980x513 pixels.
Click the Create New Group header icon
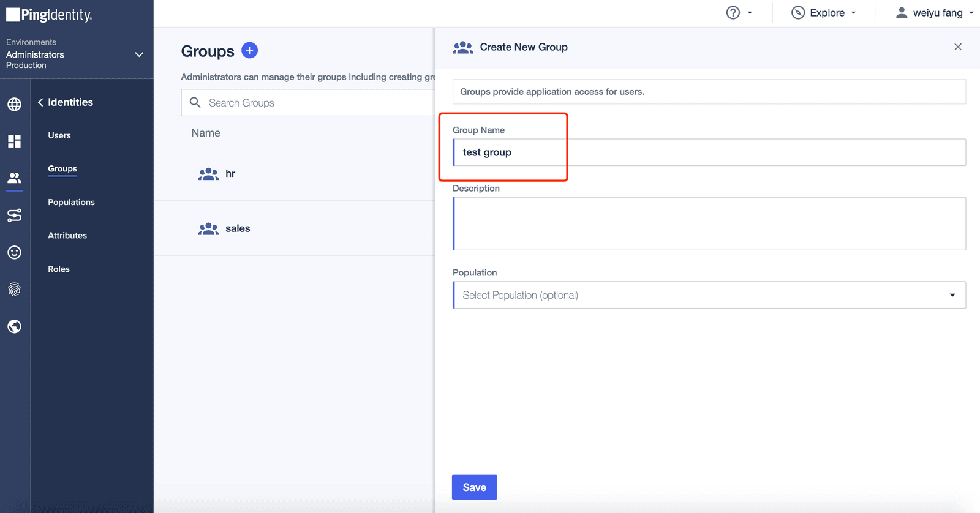pyautogui.click(x=462, y=47)
